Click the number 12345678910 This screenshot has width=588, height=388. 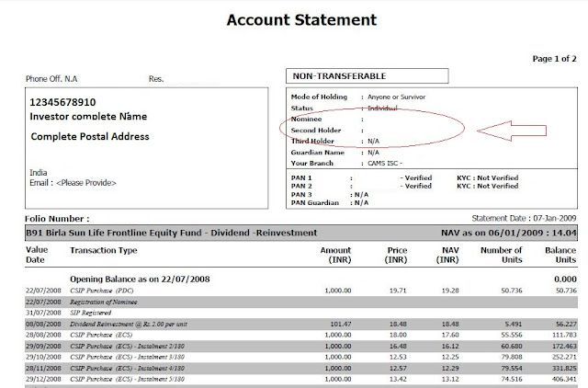click(x=62, y=102)
